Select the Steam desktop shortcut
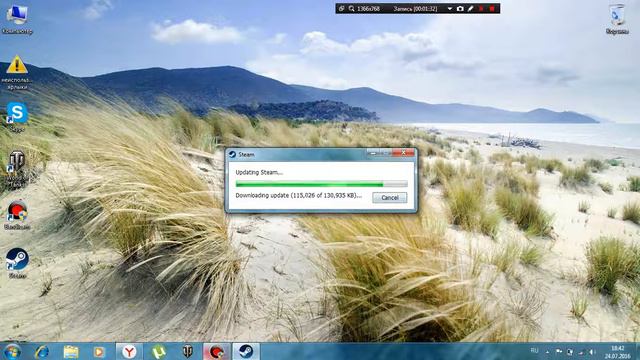The width and height of the screenshot is (640, 360). [17, 263]
